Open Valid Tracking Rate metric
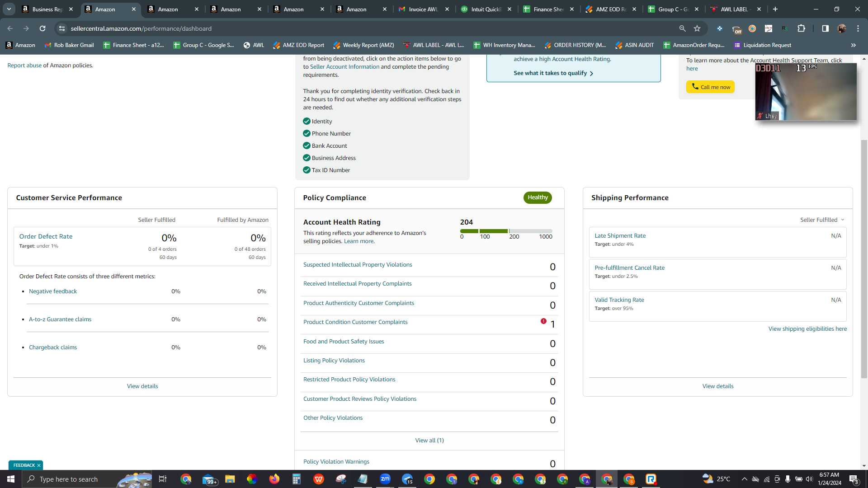 619,300
